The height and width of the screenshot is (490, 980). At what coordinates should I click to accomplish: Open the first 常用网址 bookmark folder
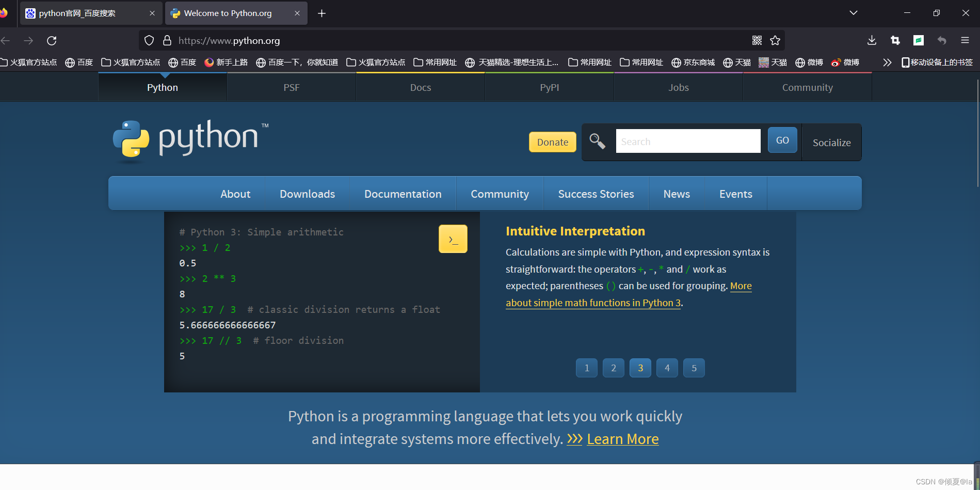tap(435, 62)
